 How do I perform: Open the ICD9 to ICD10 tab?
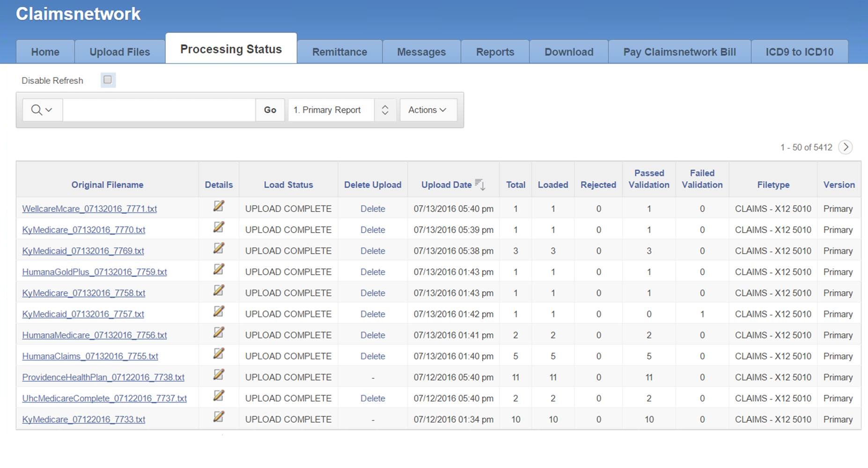(x=799, y=52)
